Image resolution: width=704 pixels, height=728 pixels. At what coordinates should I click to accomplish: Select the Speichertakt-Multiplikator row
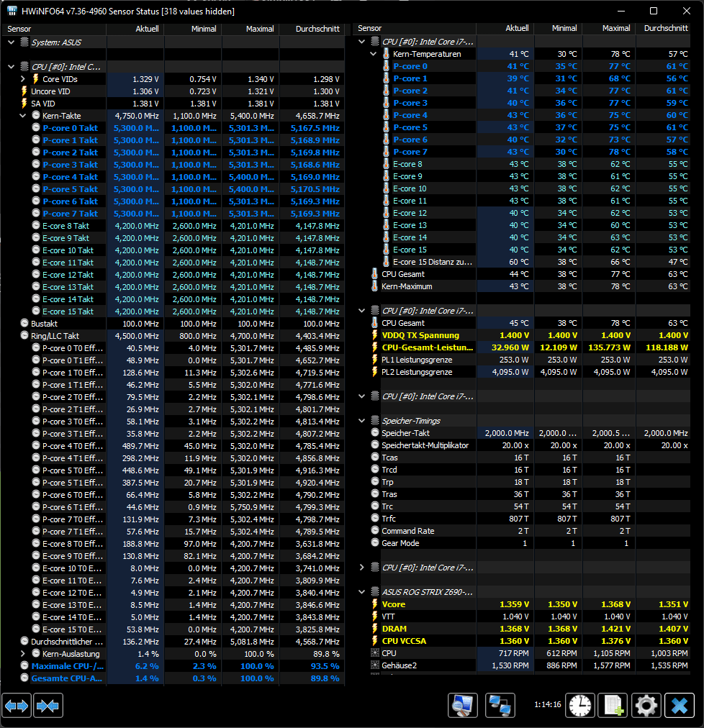click(x=523, y=445)
